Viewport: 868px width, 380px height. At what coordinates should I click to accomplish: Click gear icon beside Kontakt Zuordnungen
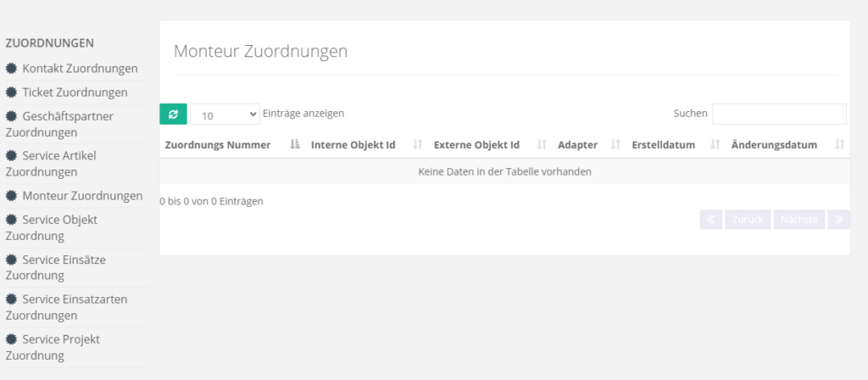(x=12, y=69)
